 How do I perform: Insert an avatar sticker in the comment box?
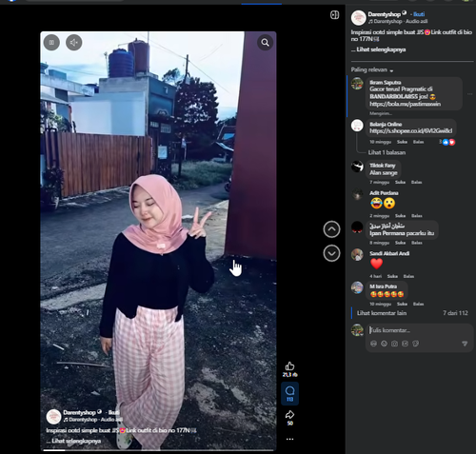pyautogui.click(x=373, y=344)
